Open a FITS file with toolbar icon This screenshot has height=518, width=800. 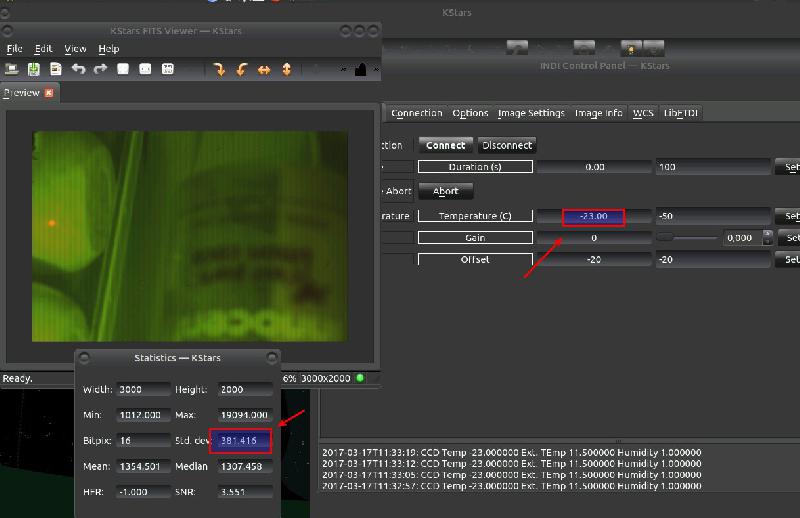[x=11, y=69]
